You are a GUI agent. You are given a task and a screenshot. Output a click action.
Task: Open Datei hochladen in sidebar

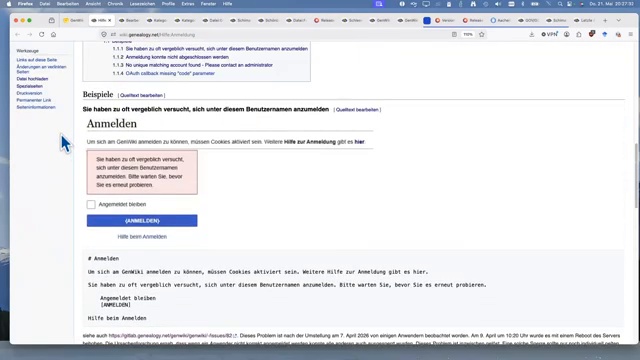point(32,79)
